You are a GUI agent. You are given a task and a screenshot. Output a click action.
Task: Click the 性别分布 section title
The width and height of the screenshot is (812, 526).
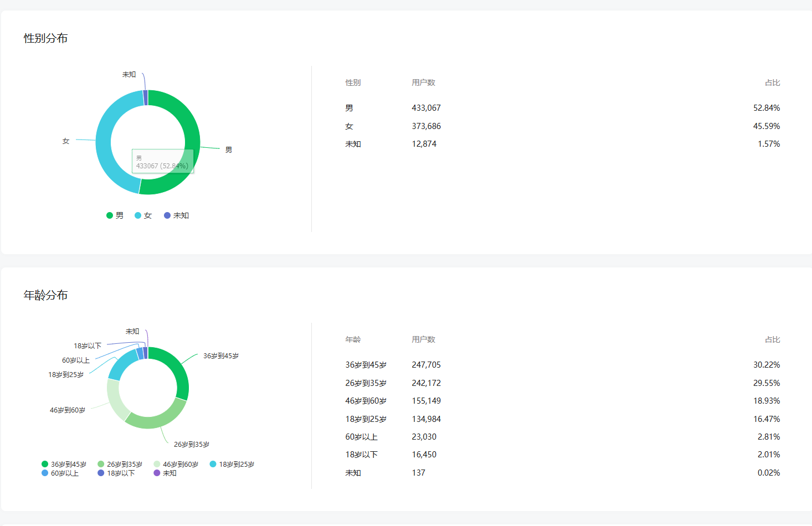45,38
